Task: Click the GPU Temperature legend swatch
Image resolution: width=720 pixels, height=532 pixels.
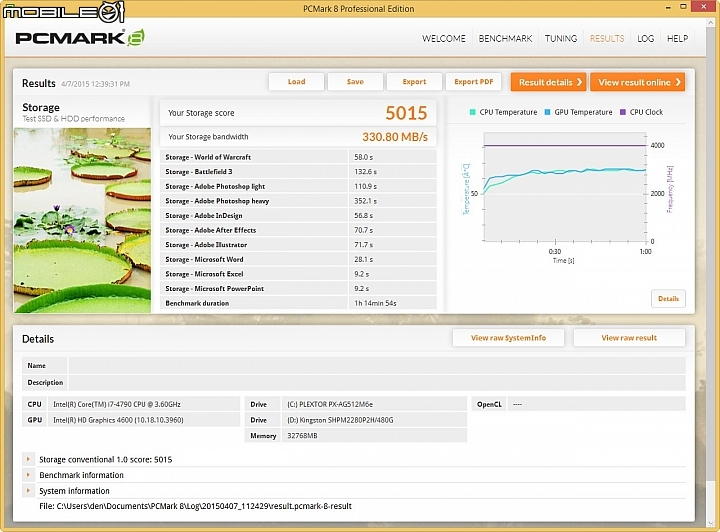Action: click(x=547, y=112)
